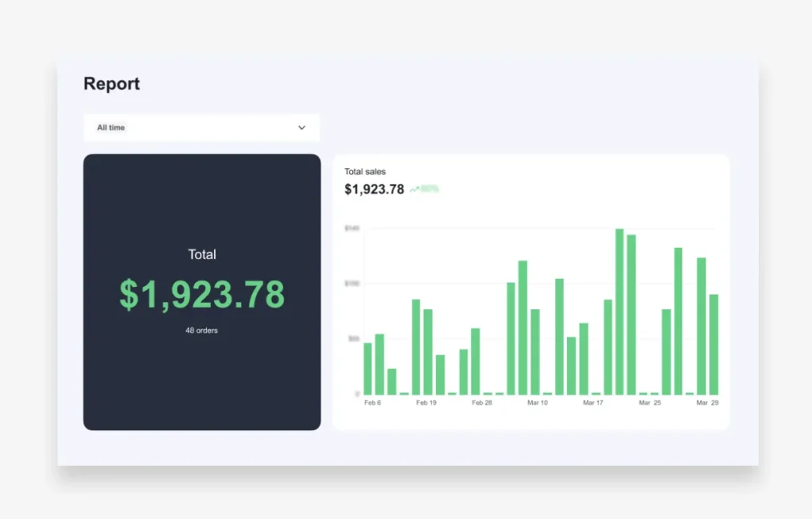812x519 pixels.
Task: Click the Mar 17 date axis label
Action: 592,403
